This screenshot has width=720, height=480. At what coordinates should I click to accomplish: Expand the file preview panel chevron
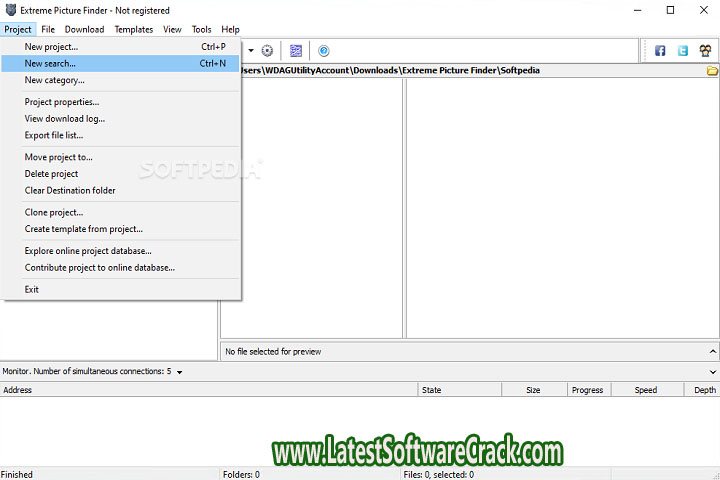[x=713, y=351]
